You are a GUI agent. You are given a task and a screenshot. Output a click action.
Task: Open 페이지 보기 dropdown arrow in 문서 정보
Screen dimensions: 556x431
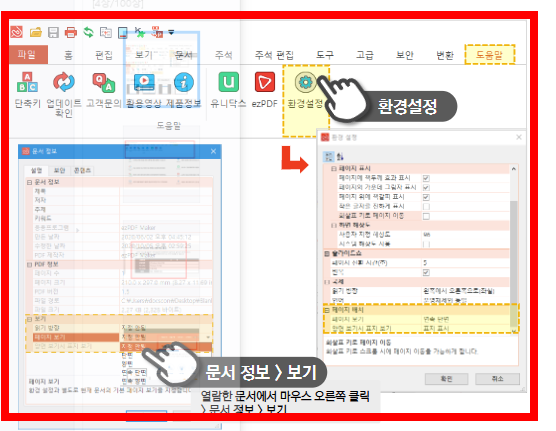208,337
